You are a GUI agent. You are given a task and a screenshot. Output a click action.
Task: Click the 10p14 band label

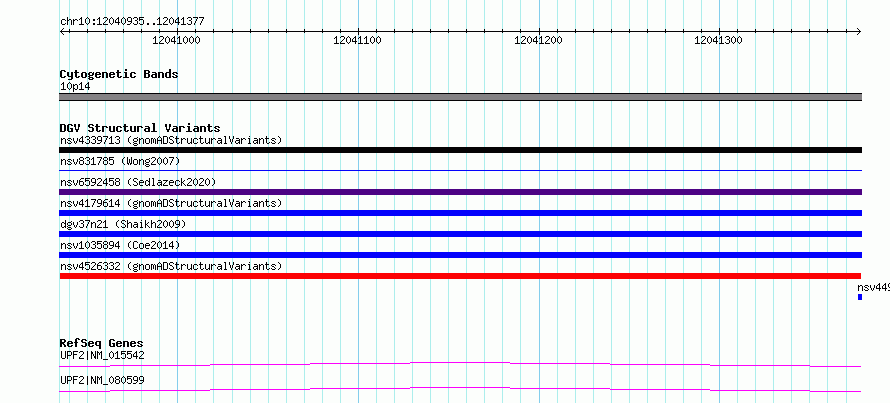tap(75, 87)
